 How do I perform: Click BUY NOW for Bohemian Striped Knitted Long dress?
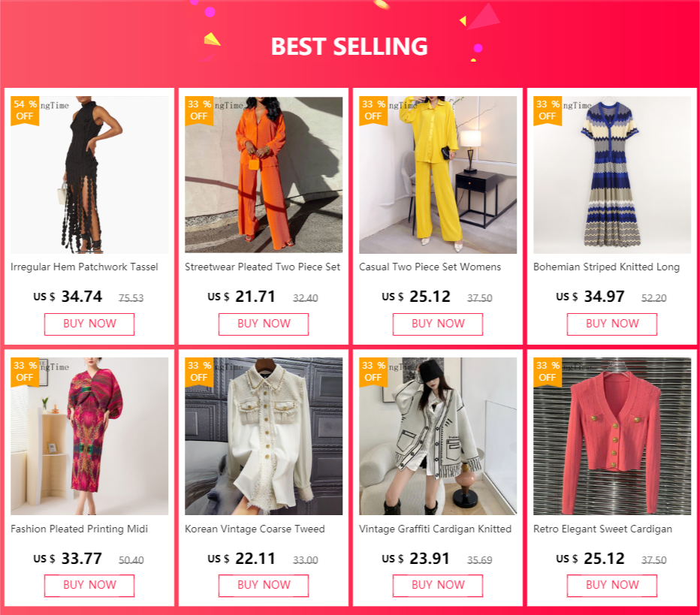coord(612,324)
